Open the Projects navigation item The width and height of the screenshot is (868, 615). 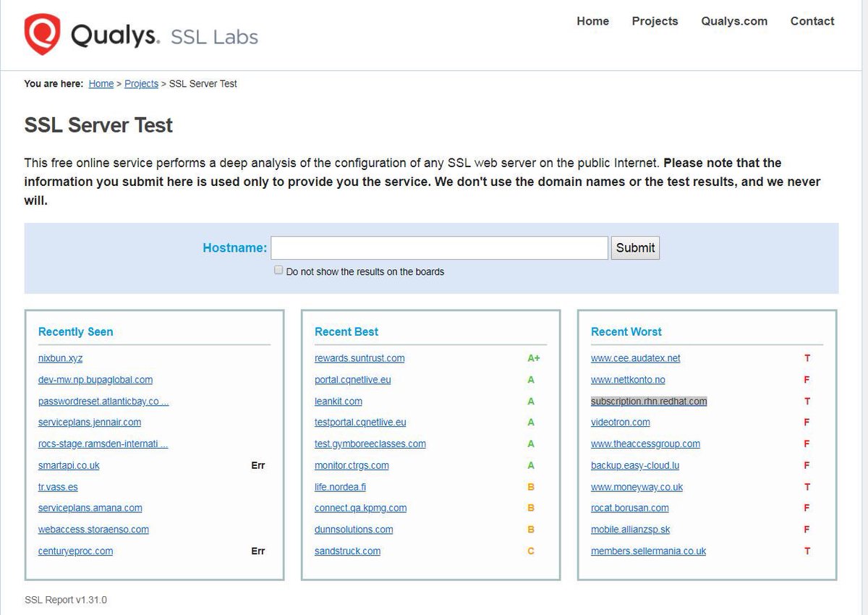point(655,21)
